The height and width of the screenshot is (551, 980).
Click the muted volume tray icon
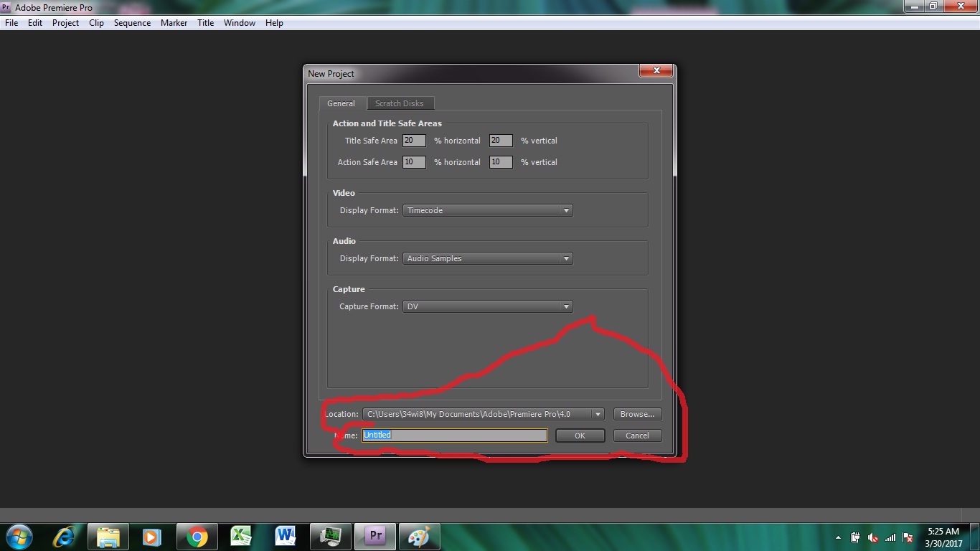point(873,537)
